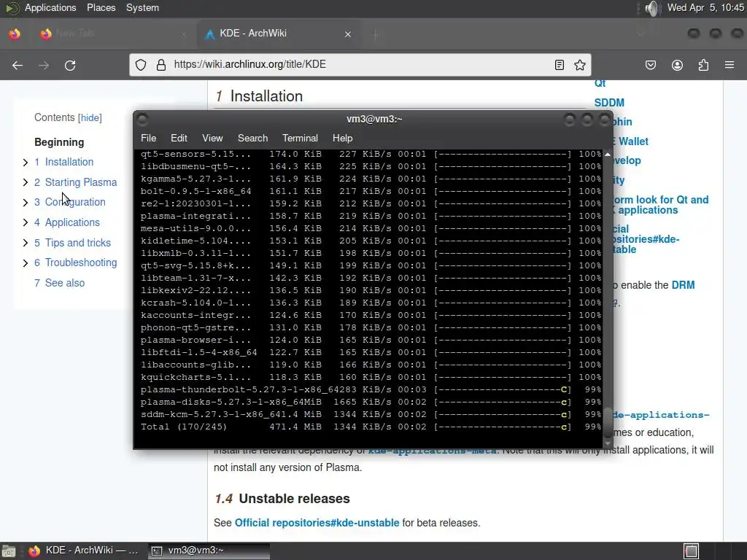Click the padlock site info icon
Image resolution: width=747 pixels, height=560 pixels.
coord(161,65)
